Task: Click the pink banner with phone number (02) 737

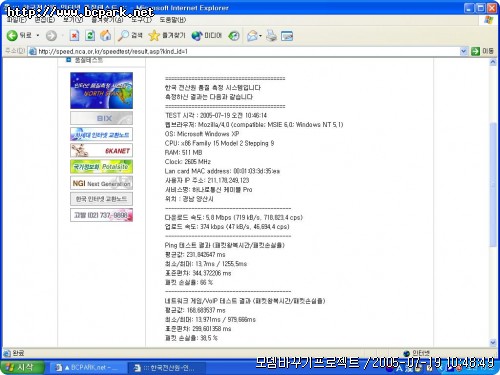Action: tap(101, 215)
